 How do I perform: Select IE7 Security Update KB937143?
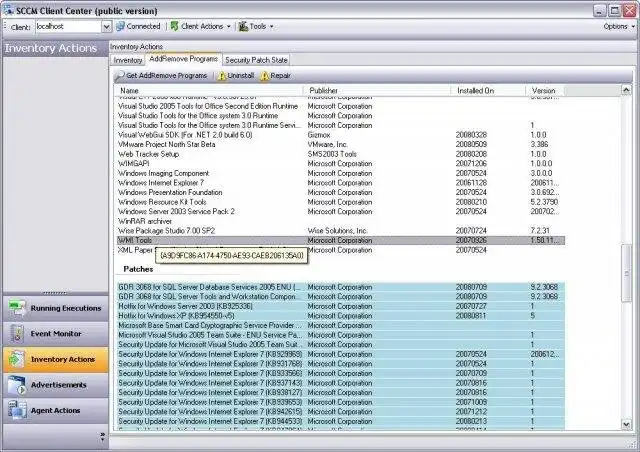tap(341, 383)
